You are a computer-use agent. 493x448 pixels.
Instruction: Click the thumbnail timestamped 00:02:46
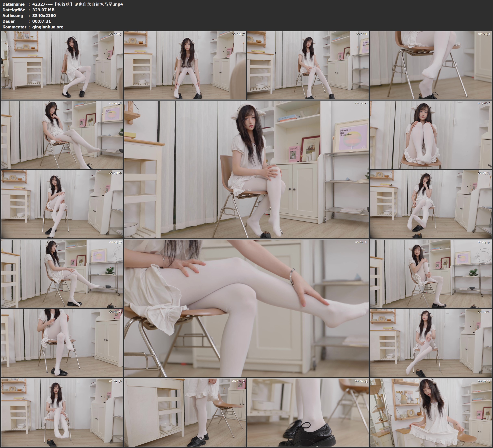click(x=431, y=135)
